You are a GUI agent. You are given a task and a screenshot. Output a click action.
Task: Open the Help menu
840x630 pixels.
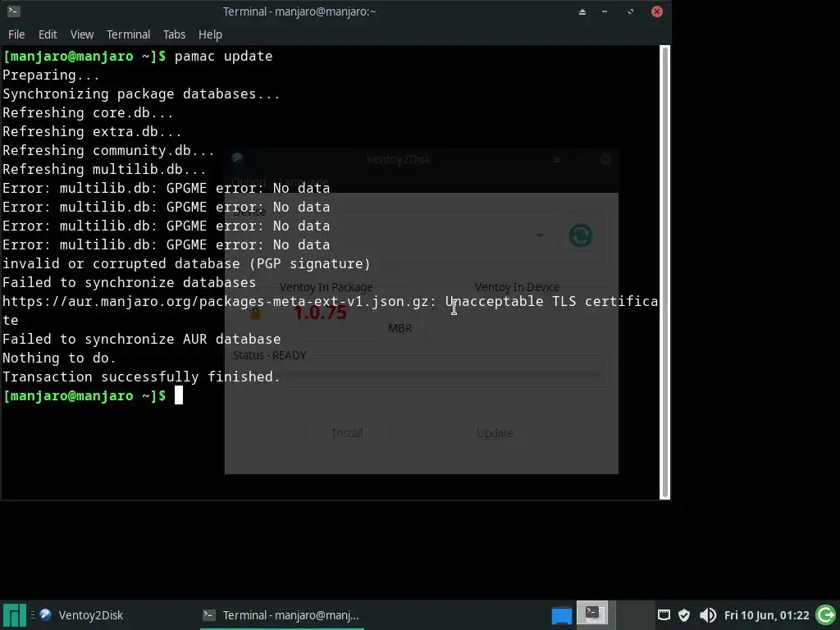click(x=210, y=34)
